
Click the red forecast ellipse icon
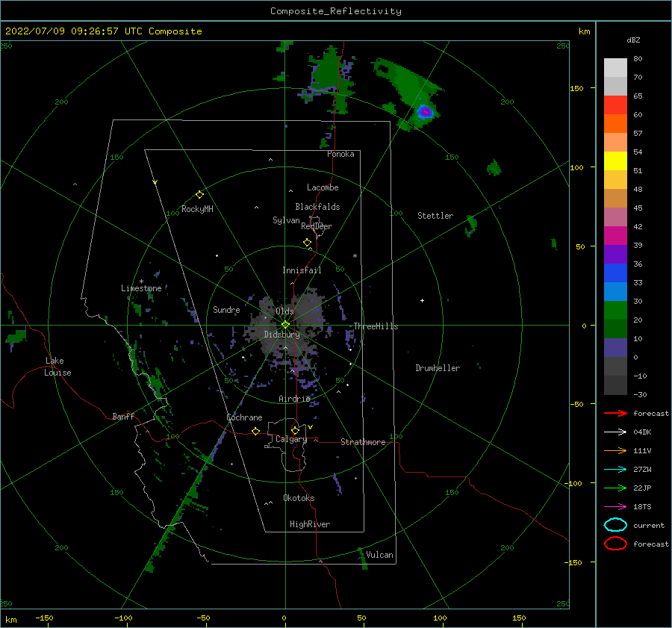[x=615, y=544]
